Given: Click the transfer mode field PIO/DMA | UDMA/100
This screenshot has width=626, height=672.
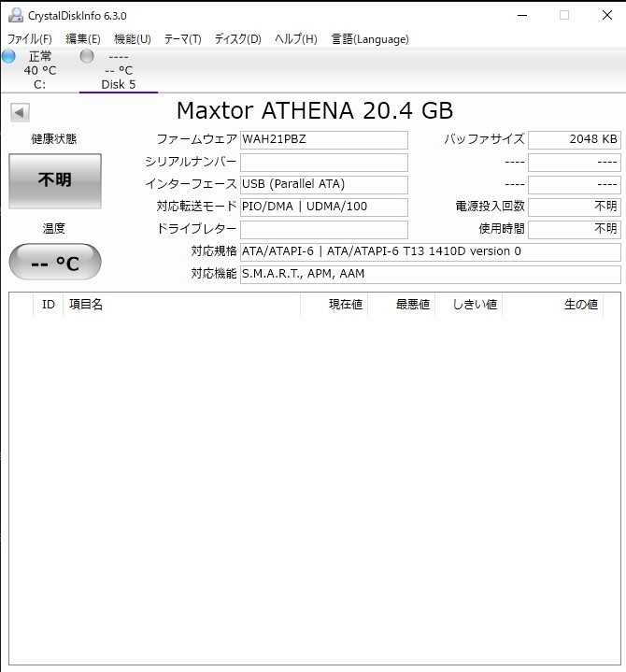Looking at the screenshot, I should [x=324, y=207].
